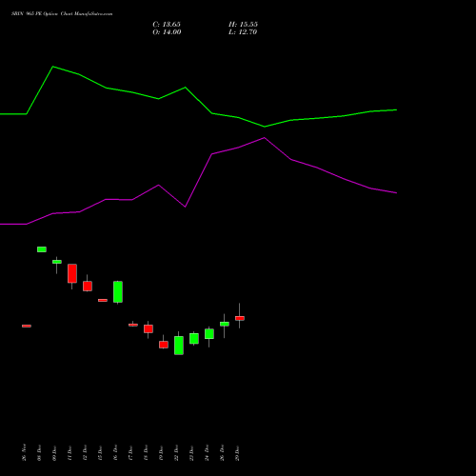Click the '11 Dec' date axis label

click(69, 453)
